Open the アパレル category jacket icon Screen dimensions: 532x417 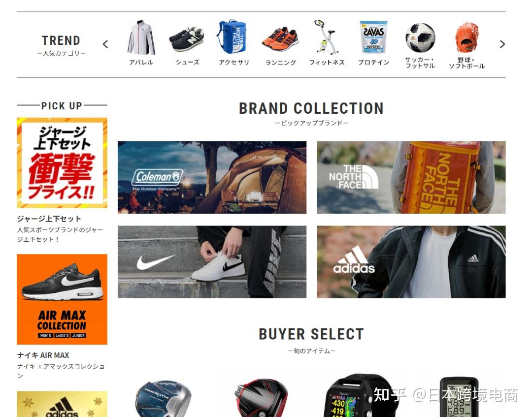(141, 37)
